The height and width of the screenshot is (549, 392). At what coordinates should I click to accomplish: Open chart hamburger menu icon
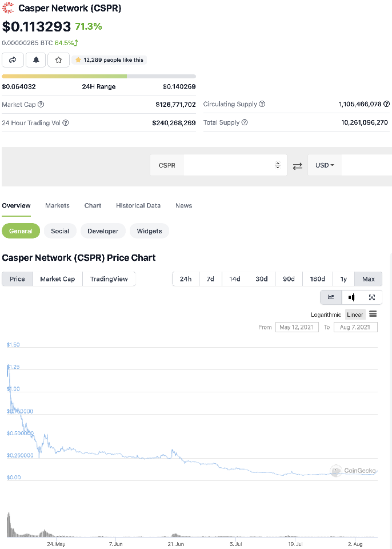(x=373, y=314)
